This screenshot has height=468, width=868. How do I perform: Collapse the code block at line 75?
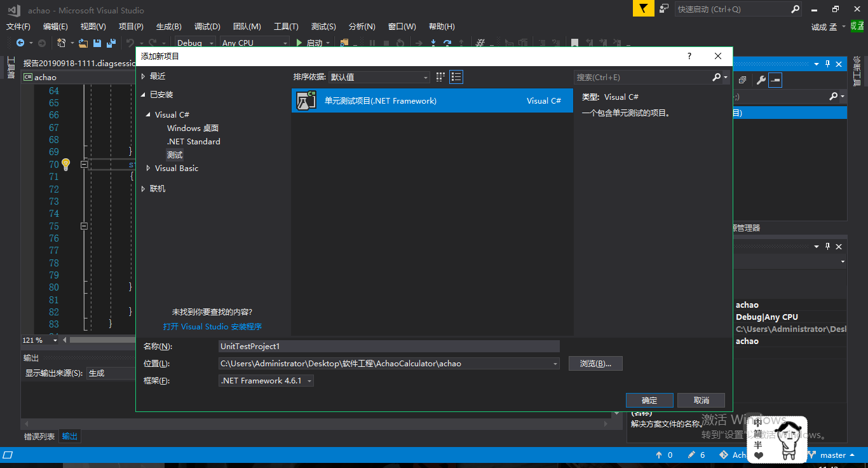[x=83, y=226]
